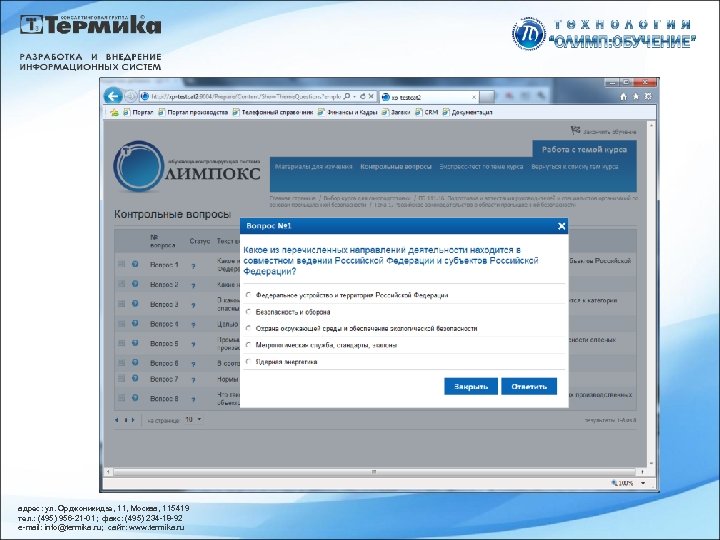Click the Закрыть button
Image resolution: width=720 pixels, height=540 pixels.
[471, 386]
